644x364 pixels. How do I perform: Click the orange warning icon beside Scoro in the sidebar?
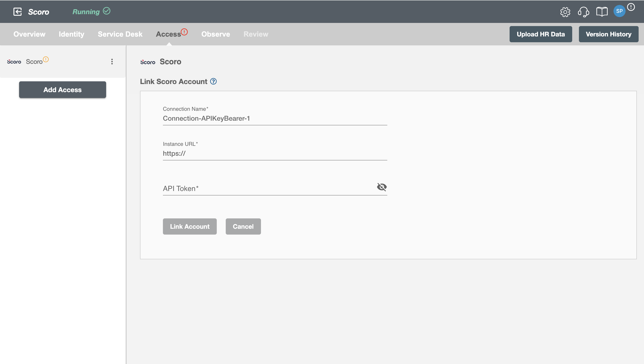click(x=46, y=59)
